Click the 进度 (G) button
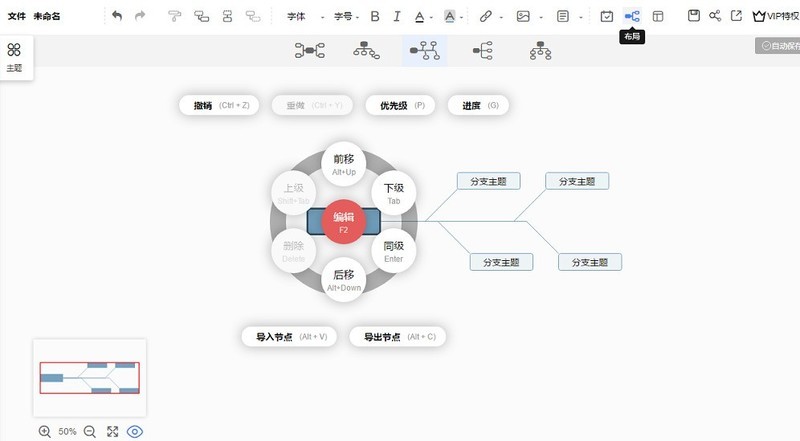 pos(479,105)
